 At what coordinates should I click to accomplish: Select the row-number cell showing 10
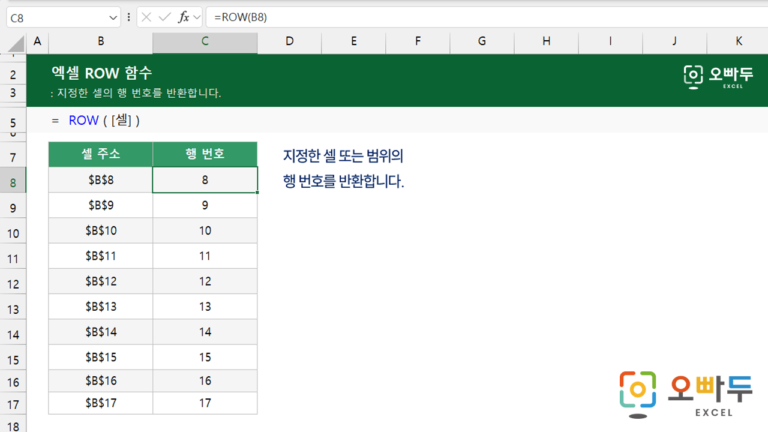(x=205, y=231)
